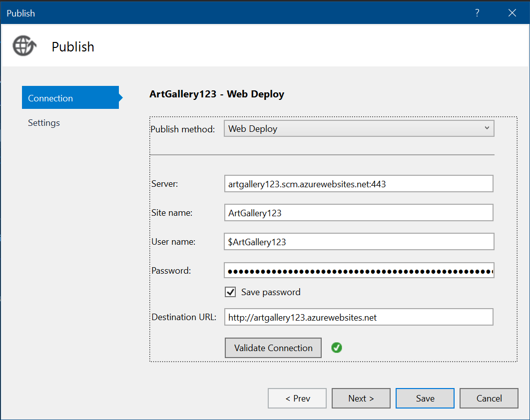Click the green validation success checkmark
This screenshot has height=420, width=530.
(x=336, y=348)
